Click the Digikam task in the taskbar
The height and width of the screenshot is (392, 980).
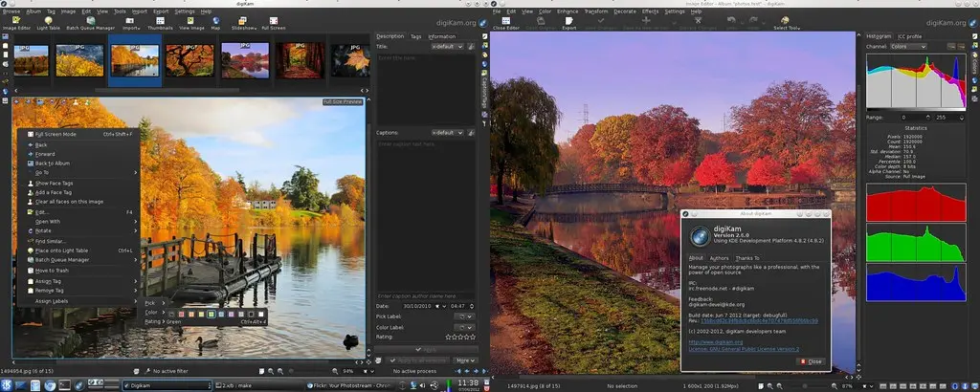click(167, 385)
